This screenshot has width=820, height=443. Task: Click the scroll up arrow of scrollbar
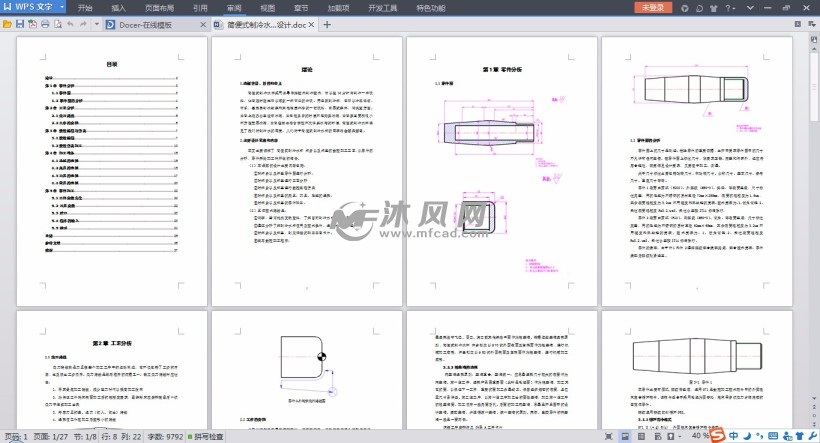814,48
